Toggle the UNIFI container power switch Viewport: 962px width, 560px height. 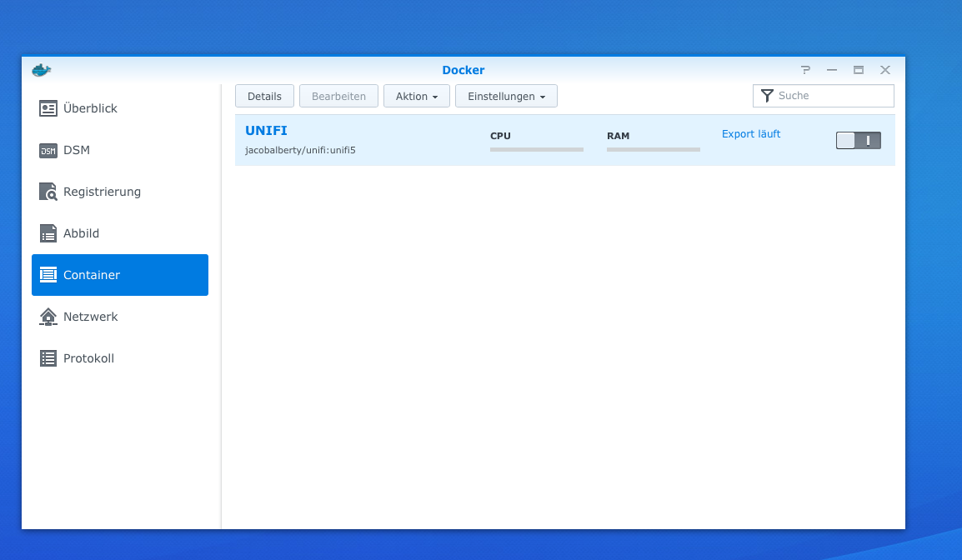[859, 141]
